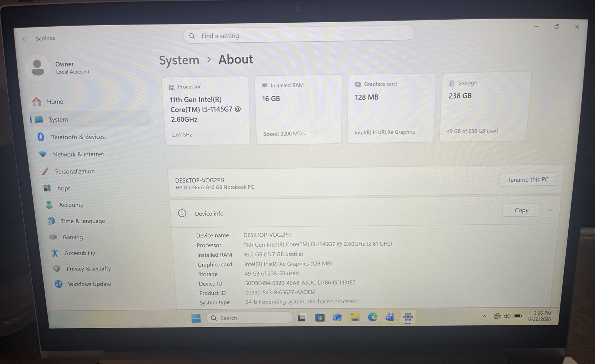Open Outlook from taskbar

point(337,317)
